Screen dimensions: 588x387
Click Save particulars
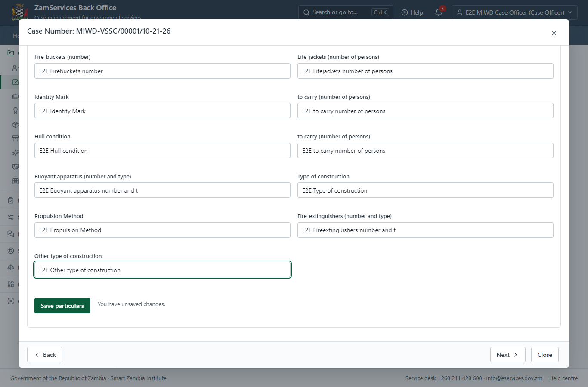pos(62,306)
